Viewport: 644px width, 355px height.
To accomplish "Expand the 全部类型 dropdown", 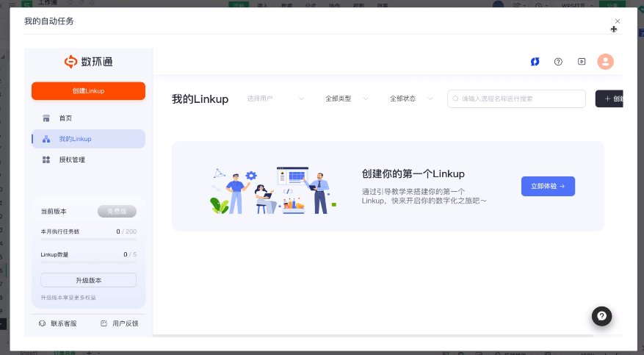I will (347, 98).
